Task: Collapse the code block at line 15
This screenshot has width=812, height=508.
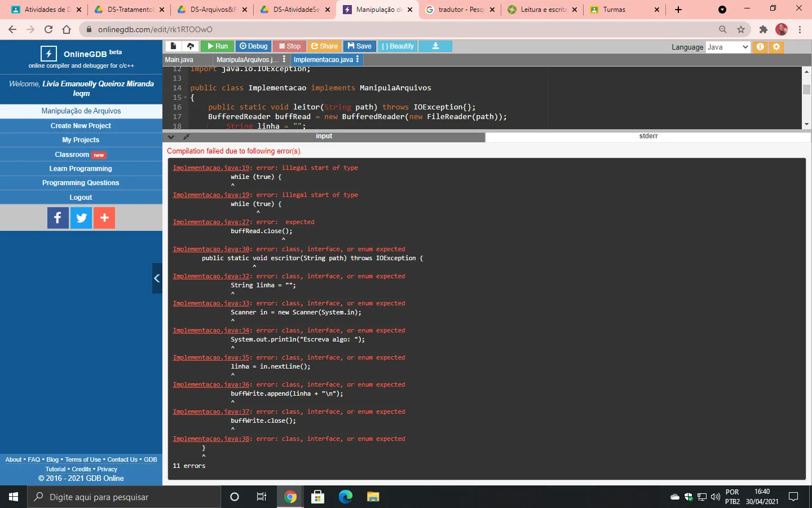Action: pos(185,98)
